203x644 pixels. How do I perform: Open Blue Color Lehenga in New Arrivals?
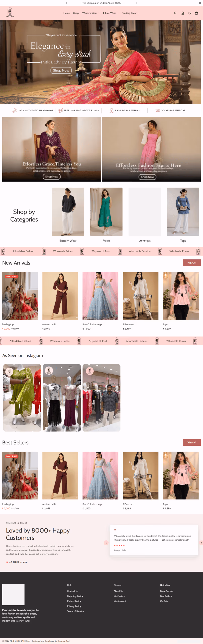100,296
